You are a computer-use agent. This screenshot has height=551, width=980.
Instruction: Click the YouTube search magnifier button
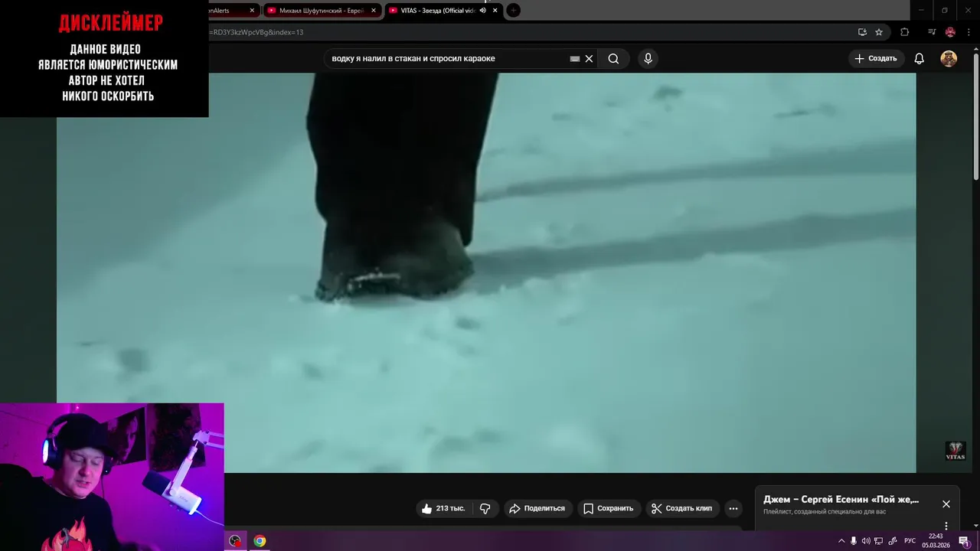click(613, 59)
